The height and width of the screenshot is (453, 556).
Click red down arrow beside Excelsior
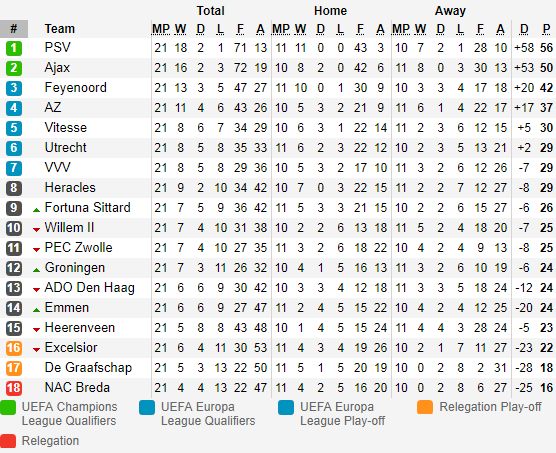coord(36,350)
